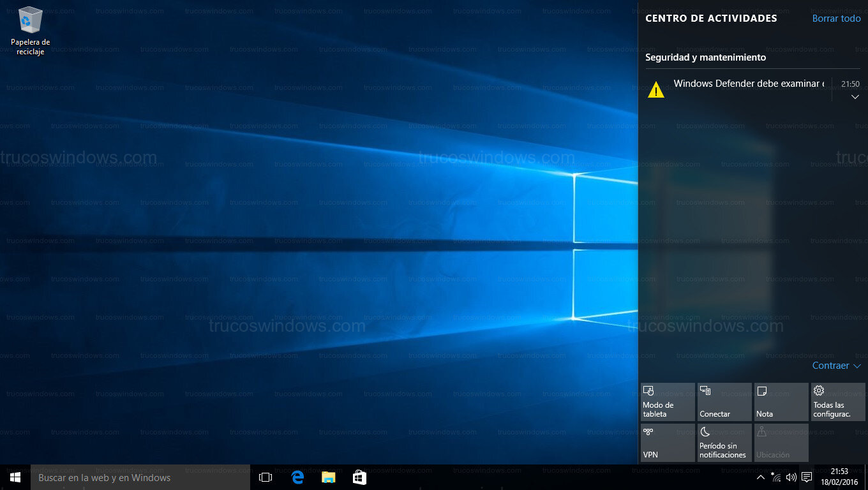
Task: Open Seguridad y mantenimiento notification group
Action: 705,57
